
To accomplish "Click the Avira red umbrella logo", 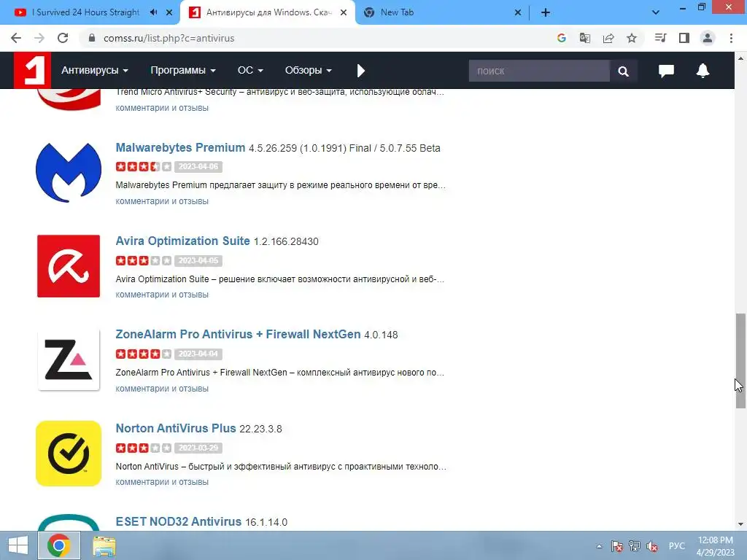I will click(69, 265).
